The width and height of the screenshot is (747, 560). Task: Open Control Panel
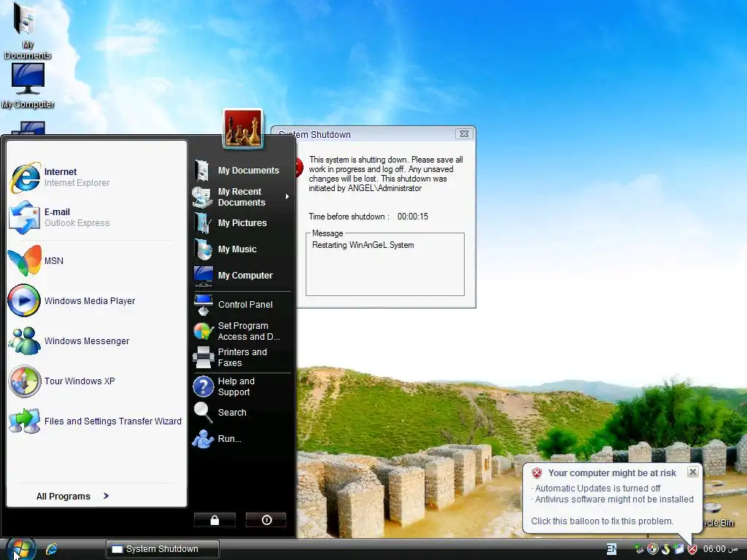click(x=242, y=305)
